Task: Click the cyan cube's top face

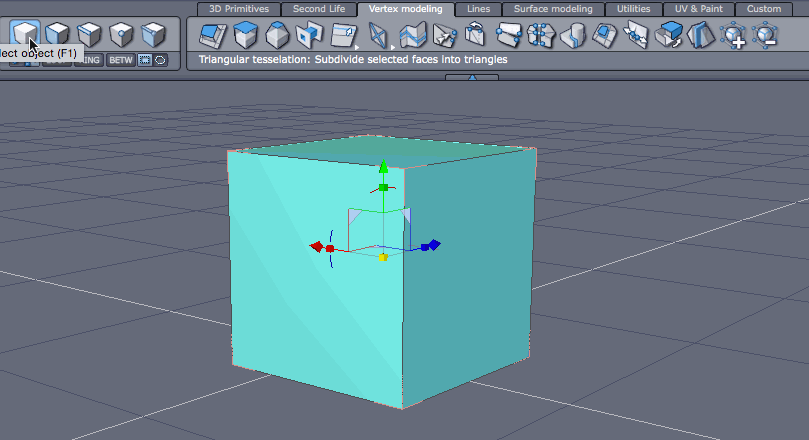Action: coord(382,151)
